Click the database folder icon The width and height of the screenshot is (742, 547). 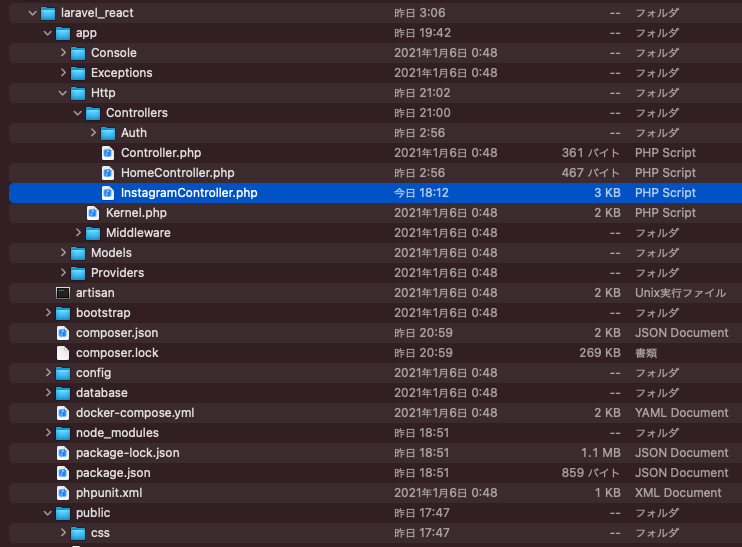63,393
